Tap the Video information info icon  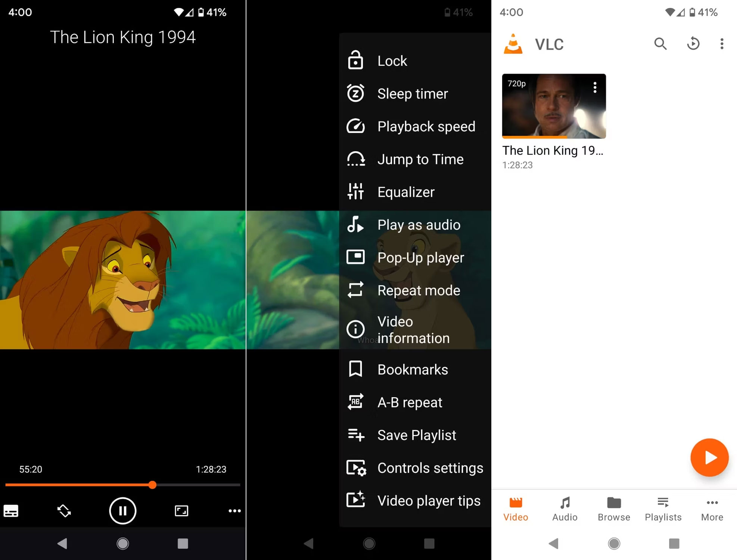355,329
